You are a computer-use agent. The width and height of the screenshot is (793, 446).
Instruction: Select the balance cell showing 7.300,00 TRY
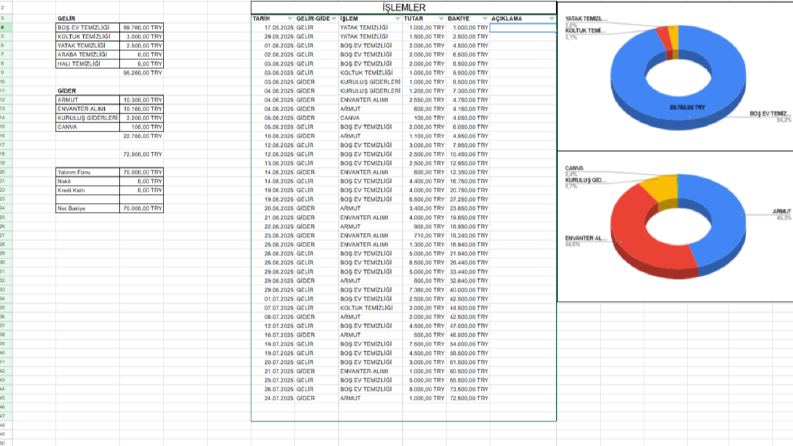coord(468,91)
